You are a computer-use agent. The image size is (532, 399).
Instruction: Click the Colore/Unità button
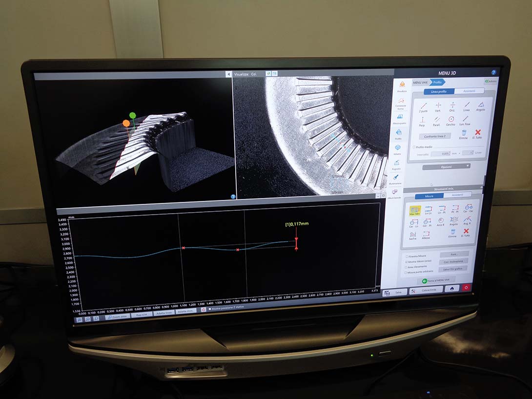(426, 291)
